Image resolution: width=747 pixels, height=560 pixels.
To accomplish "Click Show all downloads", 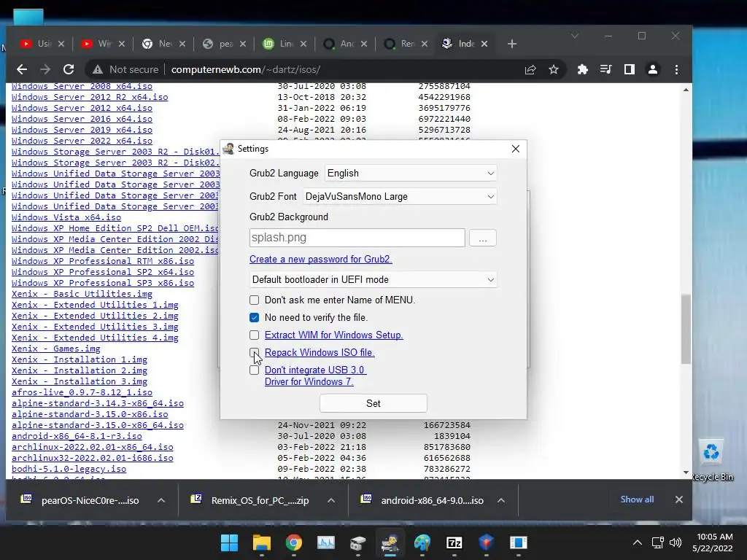I will tap(637, 499).
